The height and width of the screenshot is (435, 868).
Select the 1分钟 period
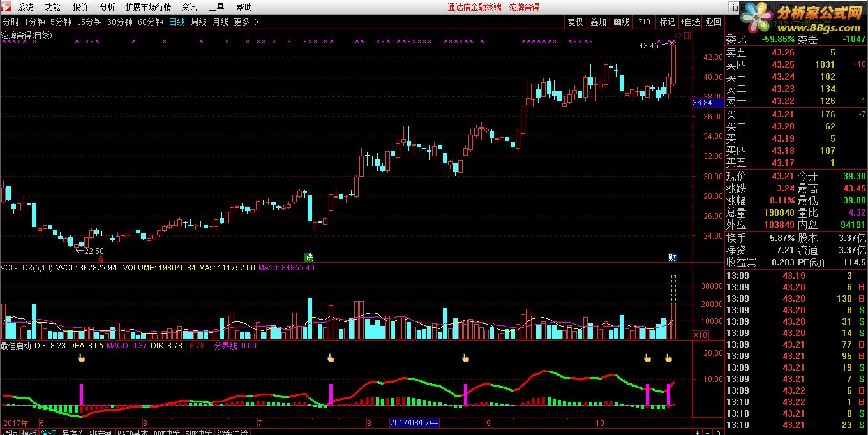click(x=34, y=22)
